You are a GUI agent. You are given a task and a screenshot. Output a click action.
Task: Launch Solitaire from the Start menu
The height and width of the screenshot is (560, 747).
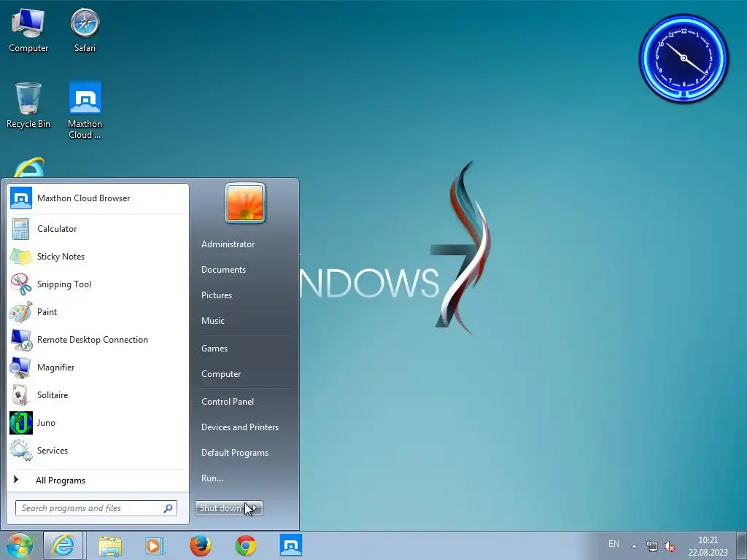(97, 394)
